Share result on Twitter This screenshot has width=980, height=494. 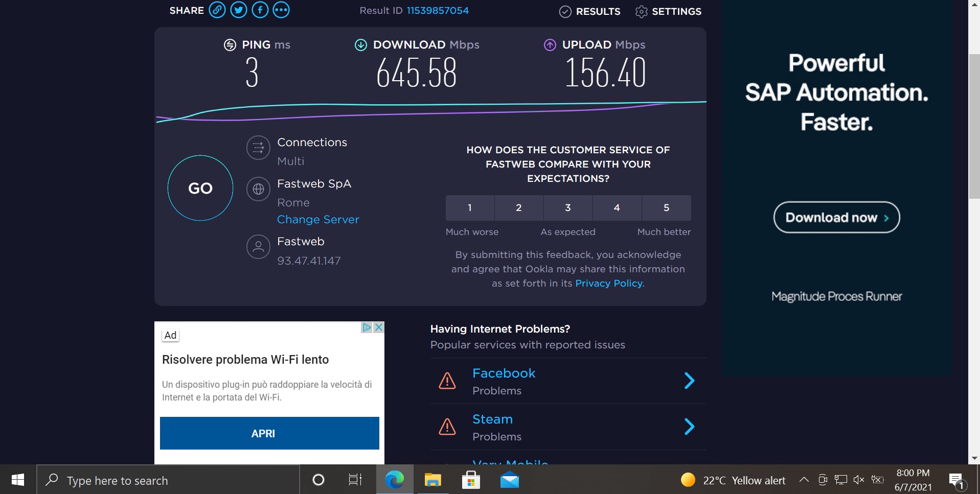[238, 10]
